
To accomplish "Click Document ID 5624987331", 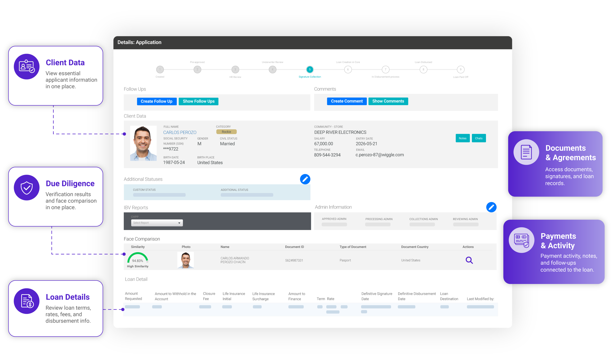I will click(x=294, y=260).
